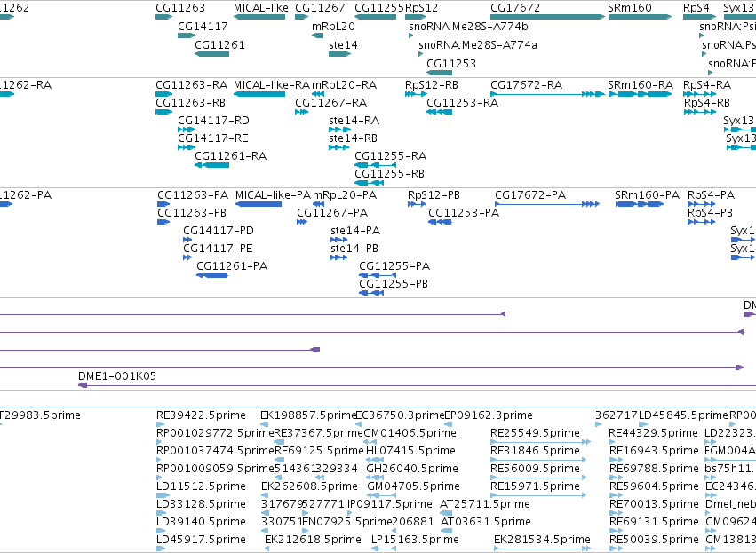Select the CG14117 gene label
The height and width of the screenshot is (553, 756).
[x=203, y=26]
